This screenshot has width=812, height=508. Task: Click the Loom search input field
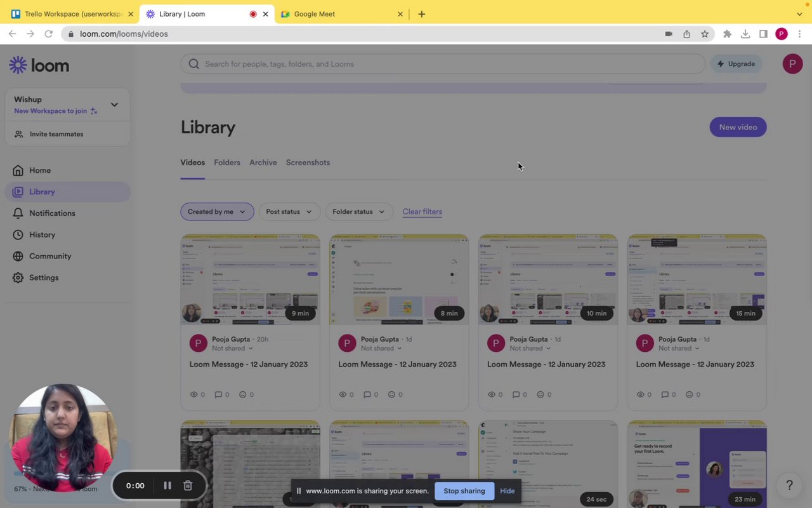pyautogui.click(x=443, y=63)
